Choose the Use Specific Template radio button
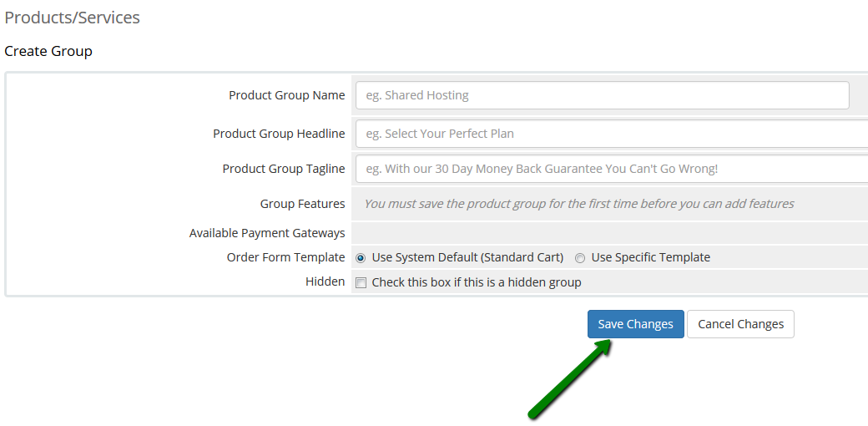 (x=580, y=258)
